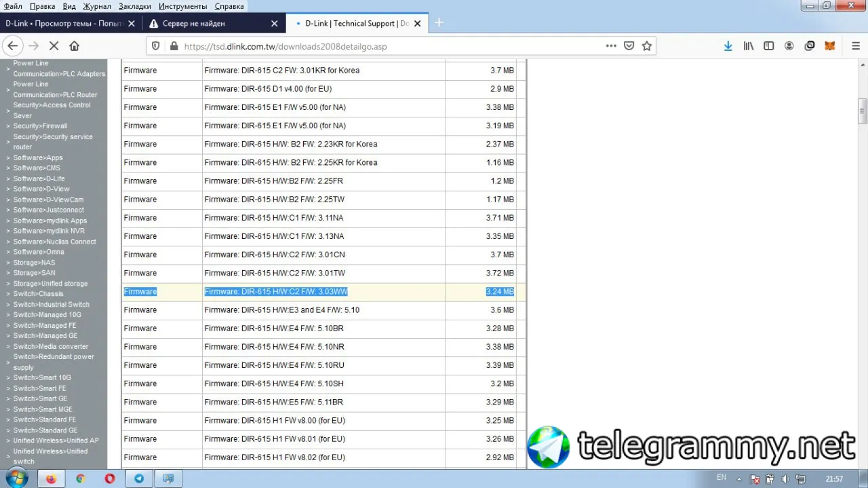Open the Справка menu
The height and width of the screenshot is (488, 868).
[229, 6]
